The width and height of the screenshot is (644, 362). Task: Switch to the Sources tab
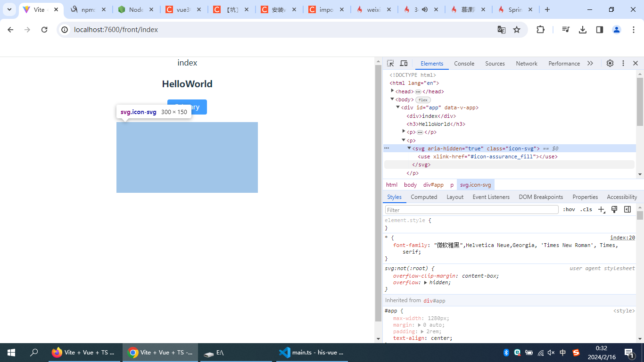(495, 64)
